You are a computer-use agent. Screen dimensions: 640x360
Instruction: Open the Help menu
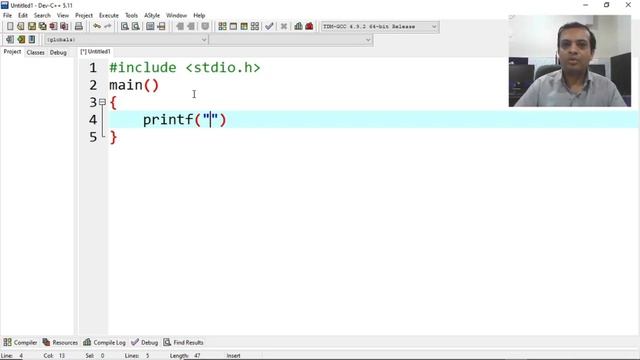[199, 16]
